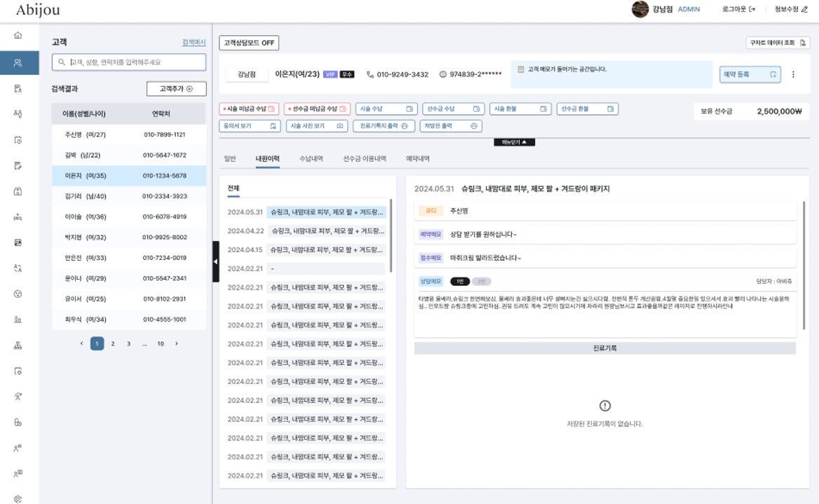Select the 전체 tab in visit history
Viewport: 819px width, 504px height.
pos(233,188)
